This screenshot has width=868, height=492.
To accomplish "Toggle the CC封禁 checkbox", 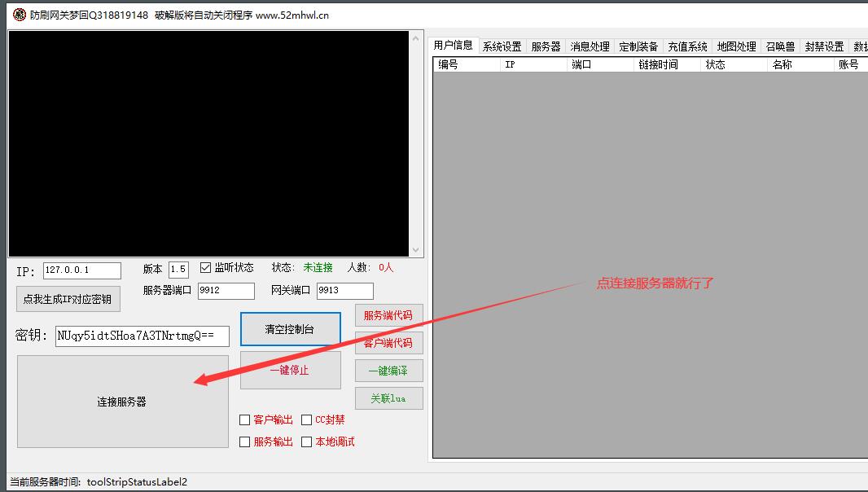I will coord(307,420).
